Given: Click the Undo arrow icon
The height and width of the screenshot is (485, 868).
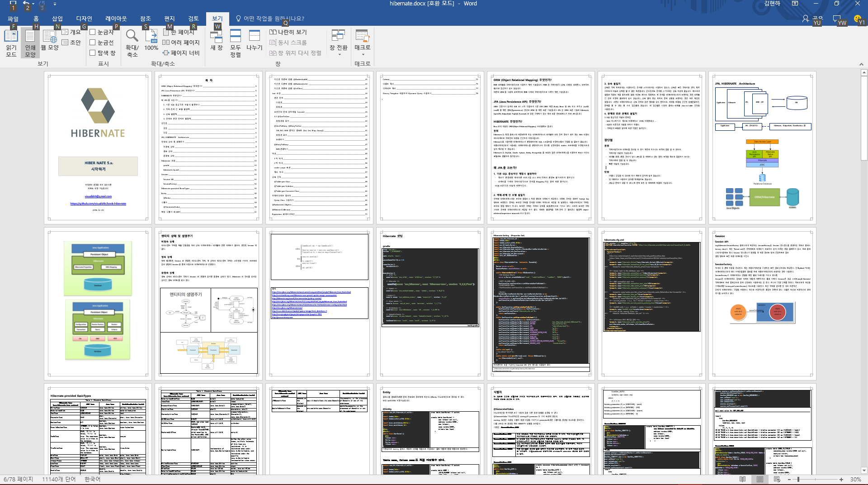Looking at the screenshot, I should (x=26, y=4).
